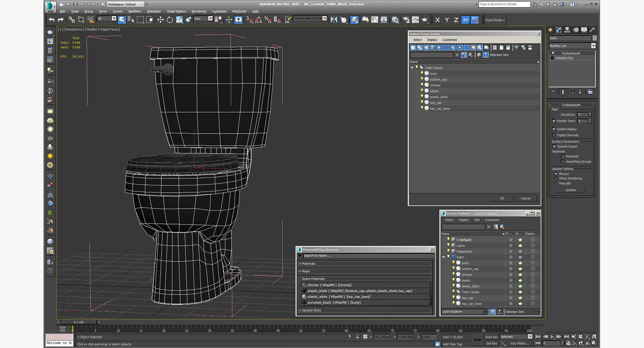Viewport: 644px width, 348px height.
Task: Click the time slider 0 / 100 handle
Action: (79, 322)
